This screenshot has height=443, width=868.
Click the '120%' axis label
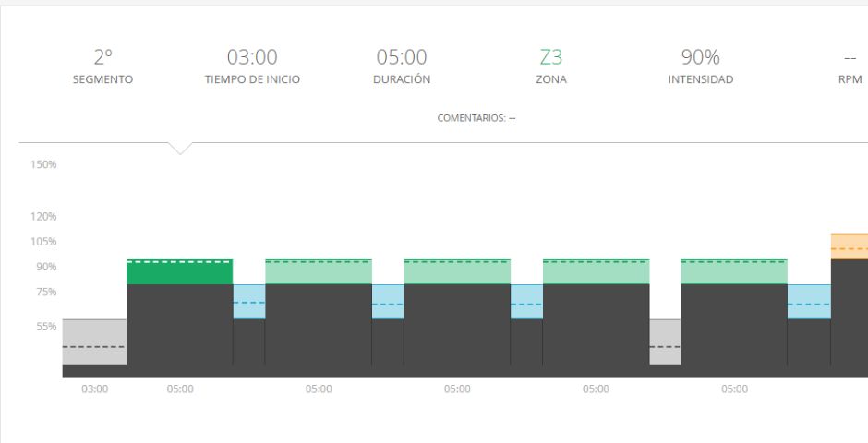[43, 216]
